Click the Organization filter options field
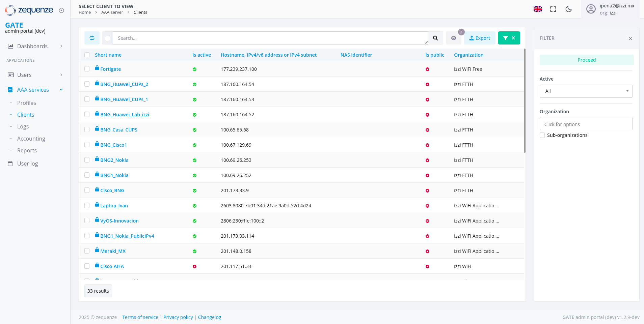The width and height of the screenshot is (644, 324). click(586, 124)
